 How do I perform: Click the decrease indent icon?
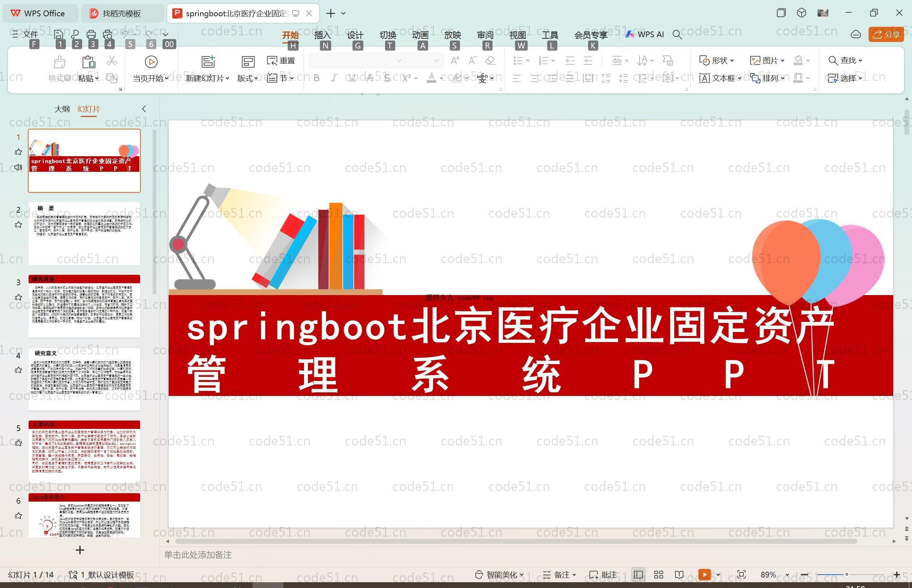click(570, 60)
